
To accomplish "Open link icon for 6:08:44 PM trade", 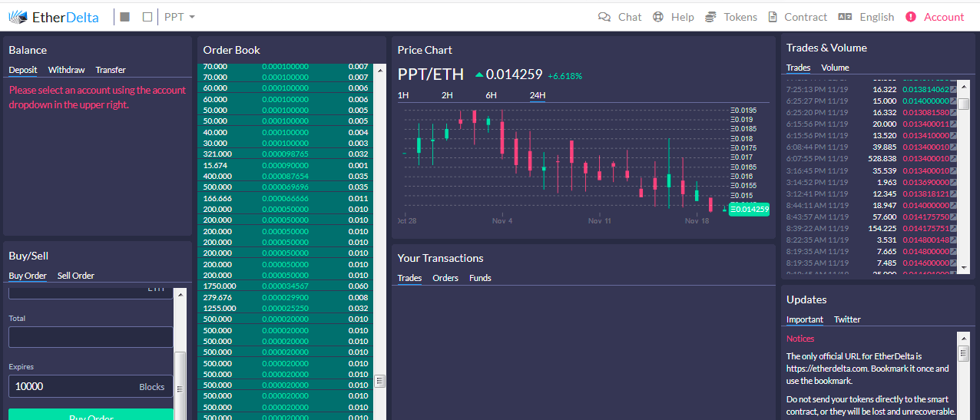I will pyautogui.click(x=953, y=147).
